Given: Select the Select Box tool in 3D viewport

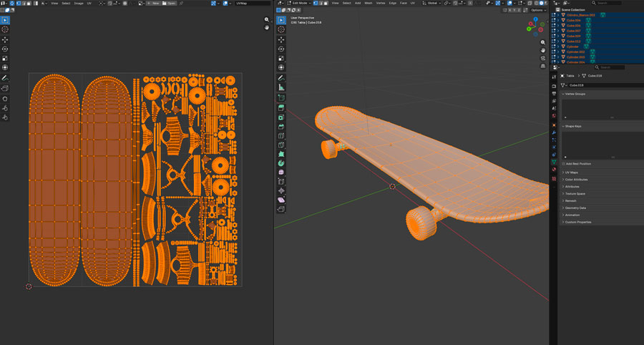Looking at the screenshot, I should pyautogui.click(x=281, y=20).
